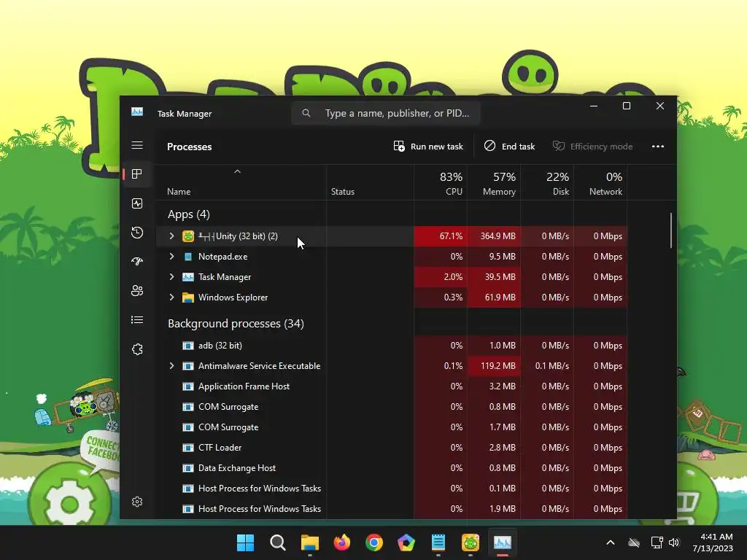The image size is (747, 560).
Task: Expand the Notepad.exe process group
Action: pos(171,257)
